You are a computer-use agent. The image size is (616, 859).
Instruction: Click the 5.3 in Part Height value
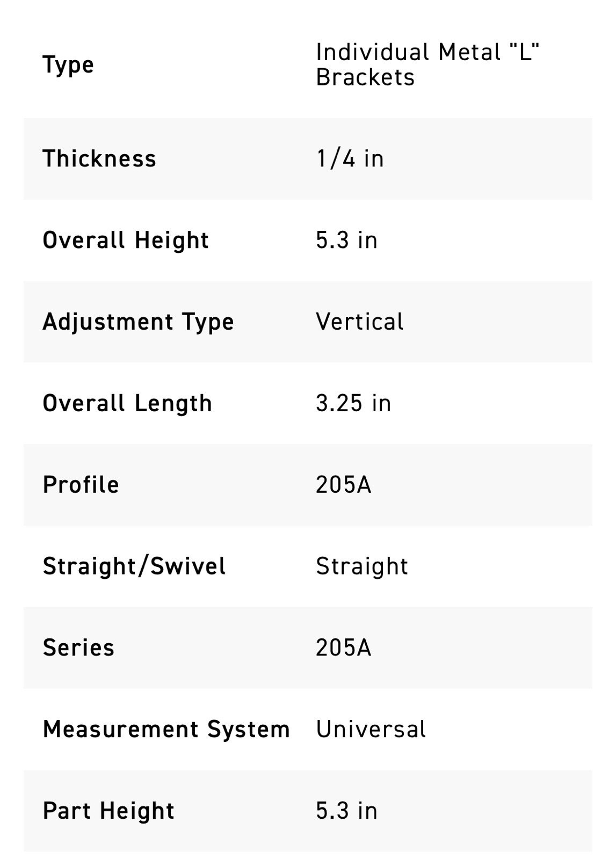pos(346,811)
